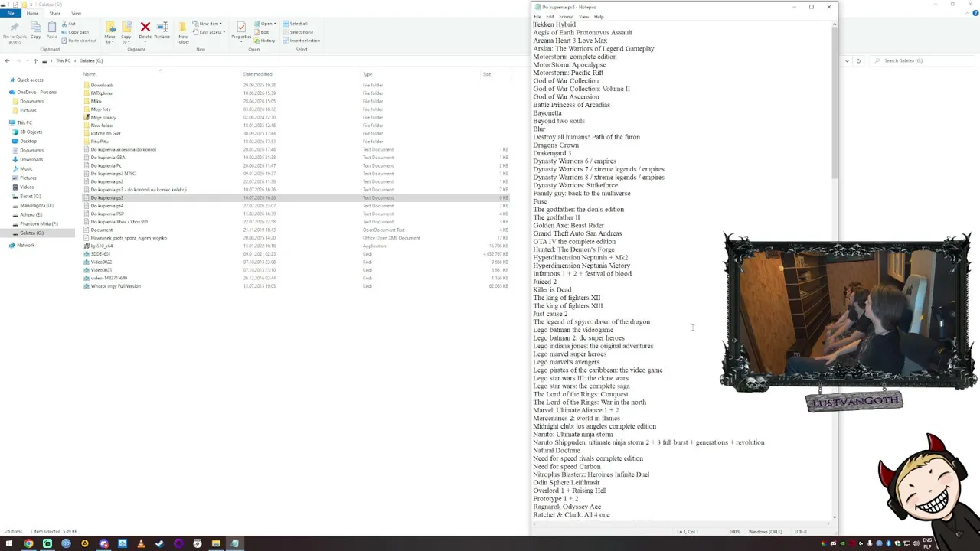
Task: Open Notepad's Format menu
Action: (567, 17)
